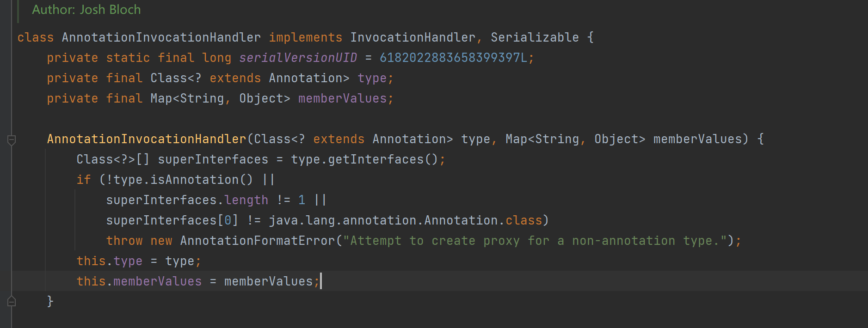Click the throw keyword
Screen dimensions: 868x328
click(x=124, y=241)
